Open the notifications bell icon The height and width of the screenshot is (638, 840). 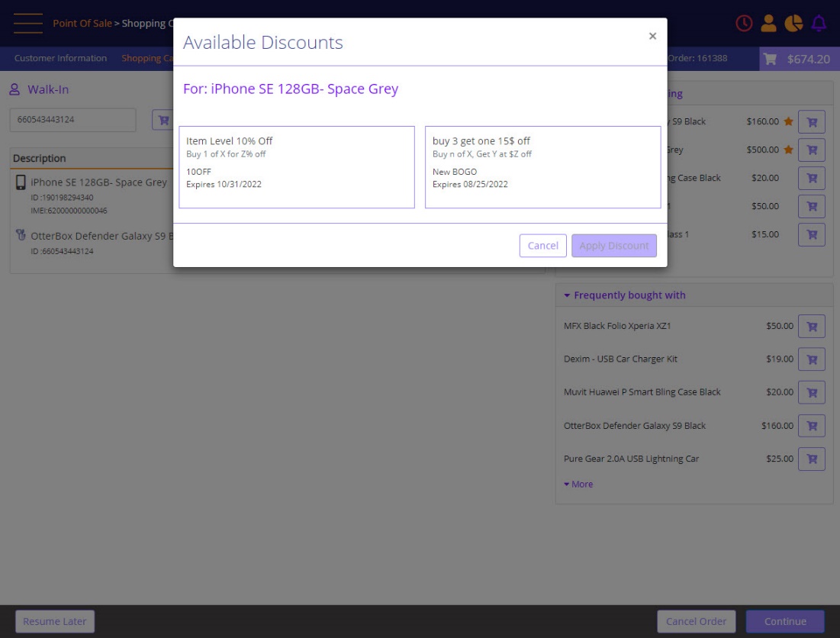click(x=819, y=23)
